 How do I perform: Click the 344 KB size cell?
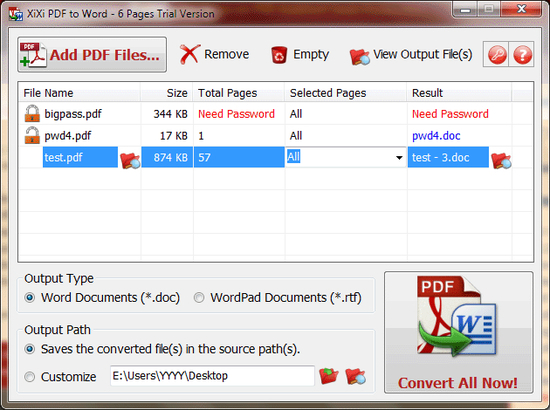[x=170, y=114]
